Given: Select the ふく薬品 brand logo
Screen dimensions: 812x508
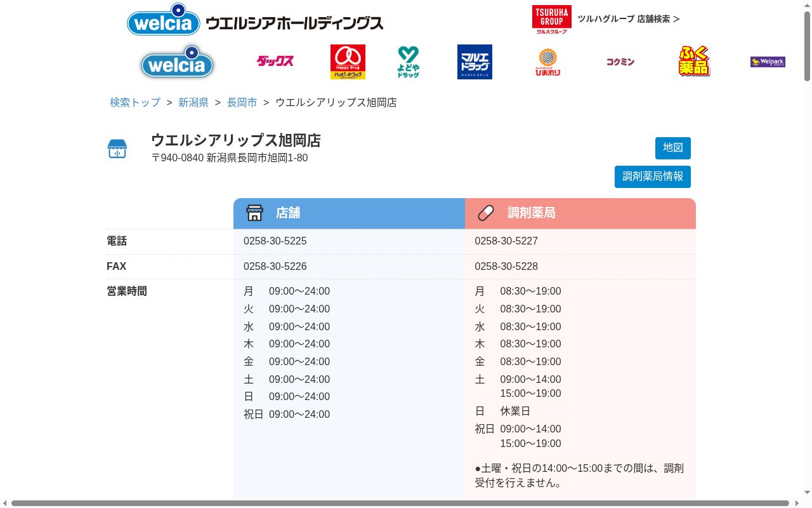Looking at the screenshot, I should [x=694, y=61].
